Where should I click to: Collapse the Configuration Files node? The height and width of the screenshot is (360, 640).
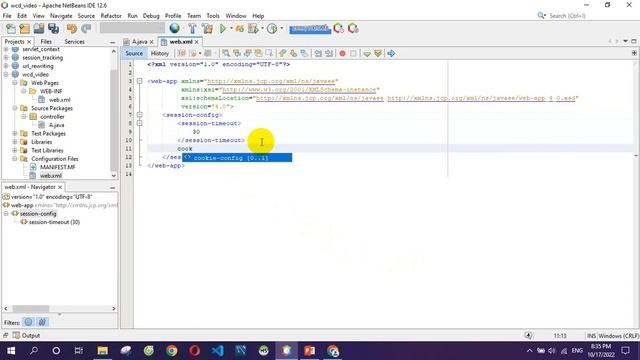point(15,158)
